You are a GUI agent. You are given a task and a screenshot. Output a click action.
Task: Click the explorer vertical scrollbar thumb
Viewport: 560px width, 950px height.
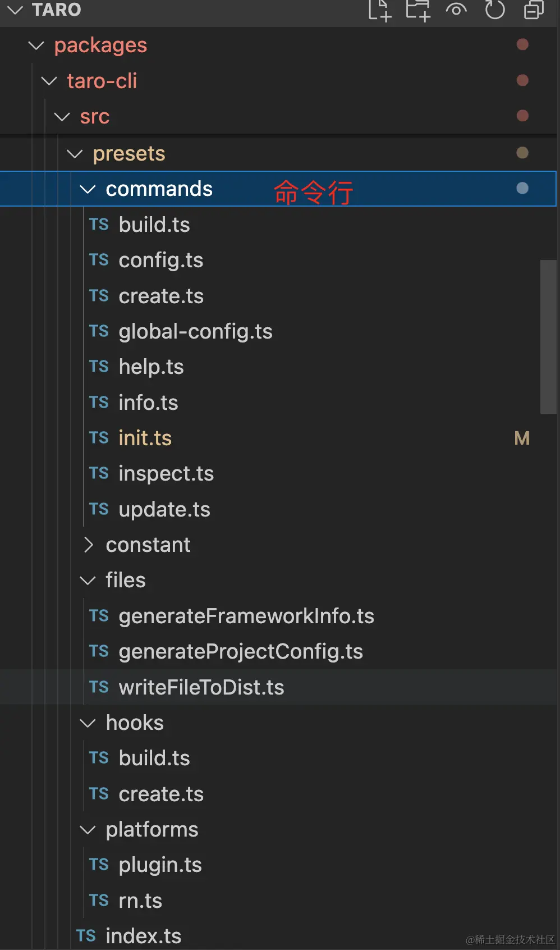548,337
